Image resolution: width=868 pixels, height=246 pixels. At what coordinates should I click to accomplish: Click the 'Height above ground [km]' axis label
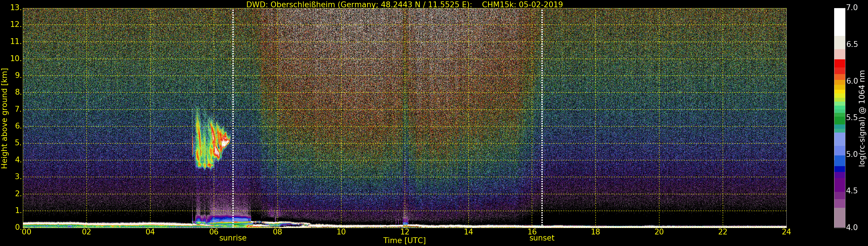(4, 118)
